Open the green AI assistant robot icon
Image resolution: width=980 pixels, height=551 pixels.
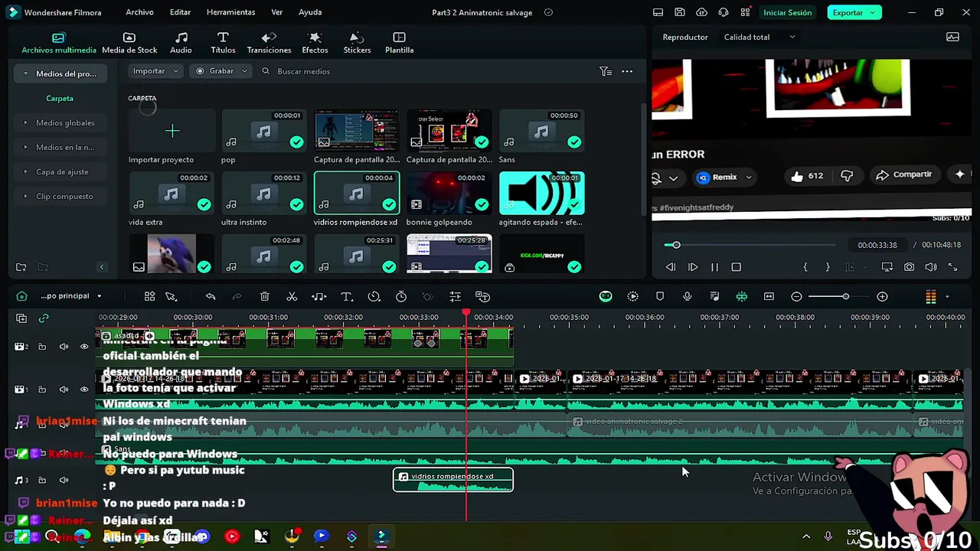point(606,296)
